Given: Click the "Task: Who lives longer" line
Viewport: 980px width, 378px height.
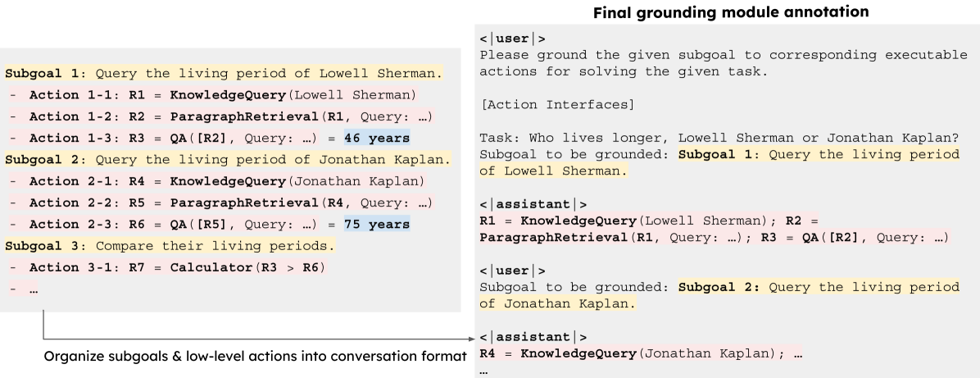Looking at the screenshot, I should [719, 137].
